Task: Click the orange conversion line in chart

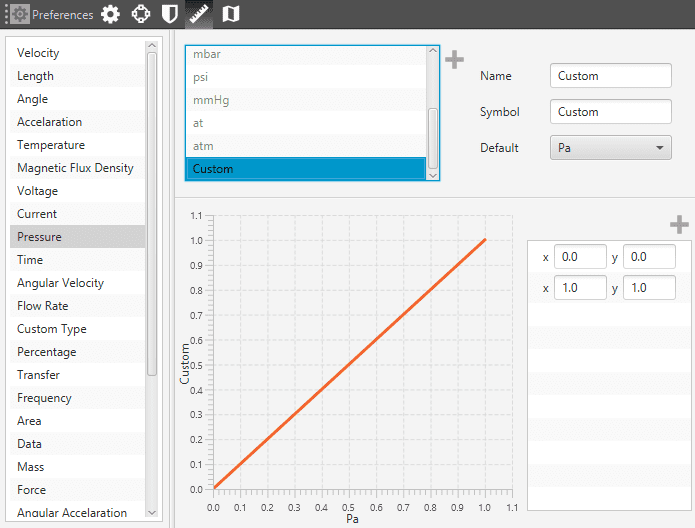Action: tap(350, 364)
